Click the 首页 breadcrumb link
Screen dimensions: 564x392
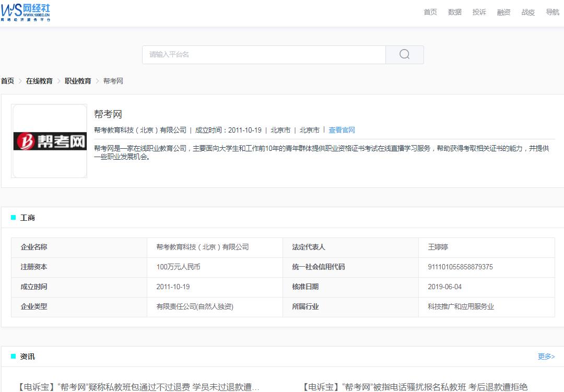coord(7,81)
